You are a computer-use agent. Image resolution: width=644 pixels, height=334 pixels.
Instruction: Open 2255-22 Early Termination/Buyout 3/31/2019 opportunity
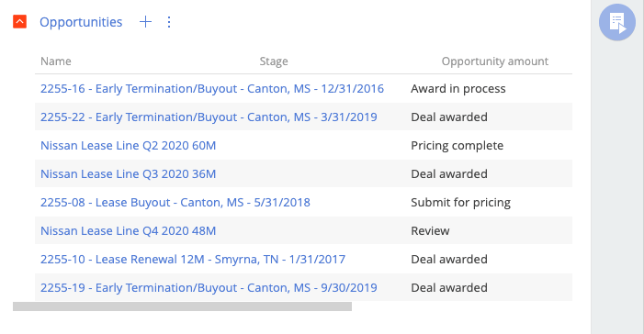click(x=209, y=117)
